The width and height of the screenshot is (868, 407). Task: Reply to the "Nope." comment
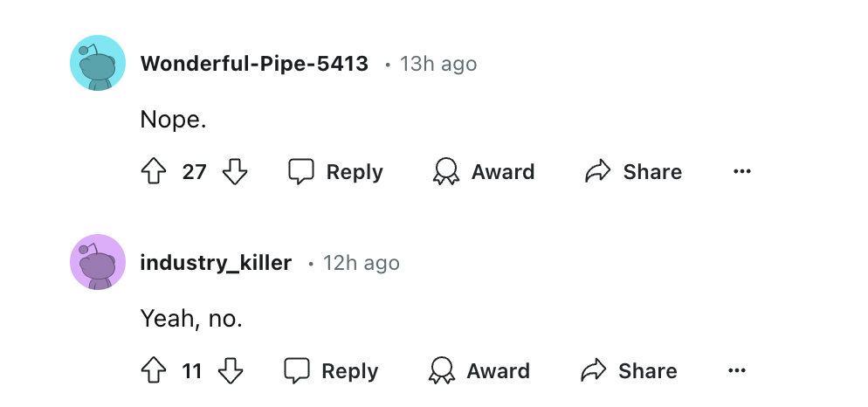(336, 171)
